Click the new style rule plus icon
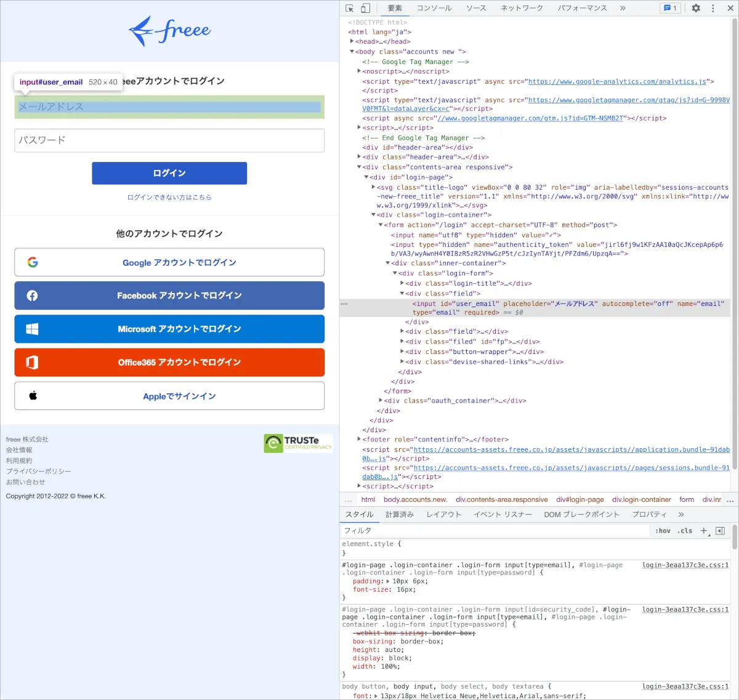This screenshot has height=700, width=739. [704, 531]
